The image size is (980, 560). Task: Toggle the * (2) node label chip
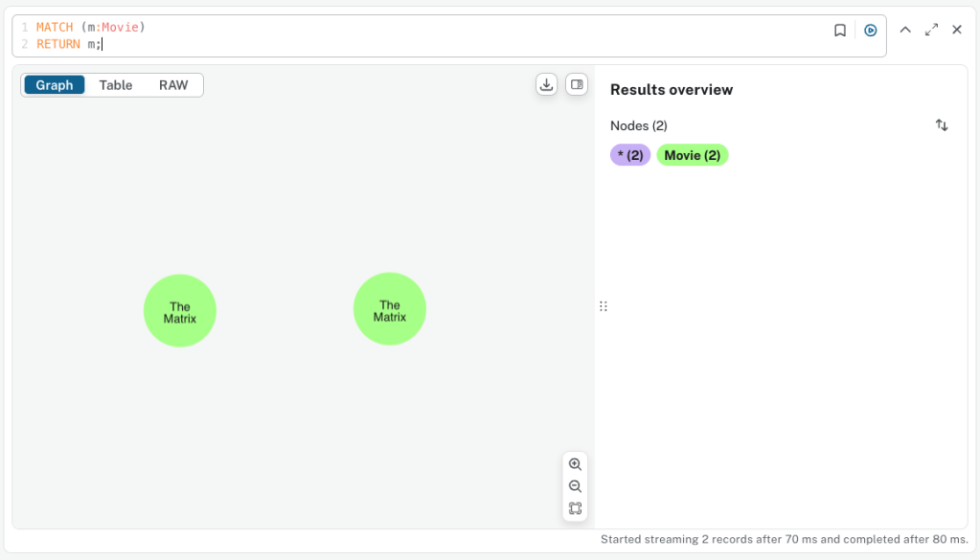[629, 154]
